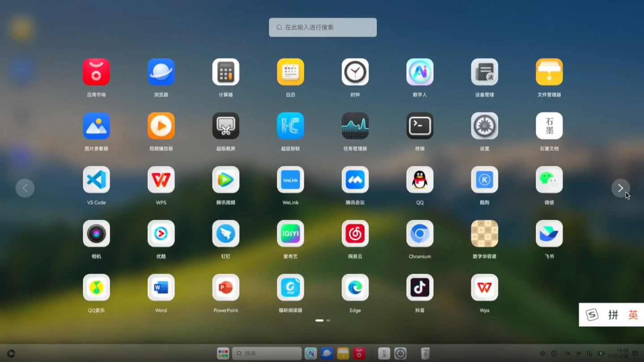The height and width of the screenshot is (362, 644).
Task: Open the 终端 terminal app
Action: click(419, 126)
